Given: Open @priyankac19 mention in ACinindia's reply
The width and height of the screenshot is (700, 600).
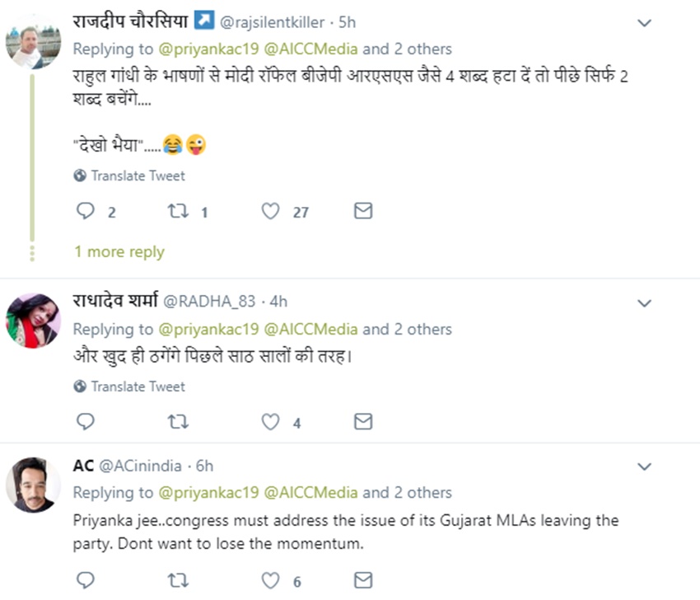Looking at the screenshot, I should click(x=207, y=493).
